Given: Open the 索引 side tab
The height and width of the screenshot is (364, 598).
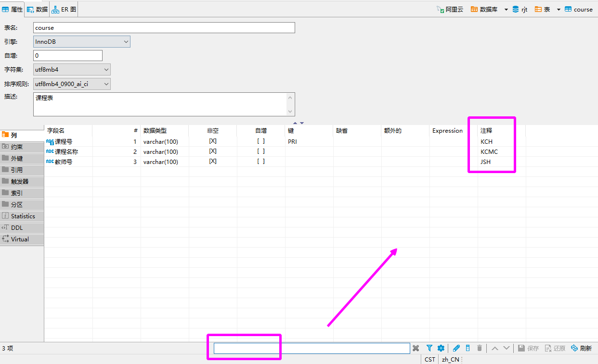Looking at the screenshot, I should pos(22,193).
